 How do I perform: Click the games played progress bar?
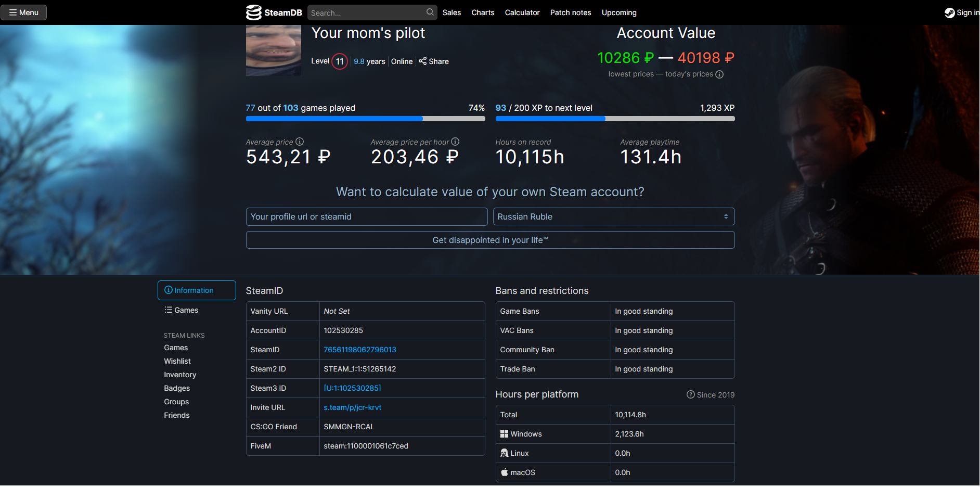pyautogui.click(x=365, y=119)
